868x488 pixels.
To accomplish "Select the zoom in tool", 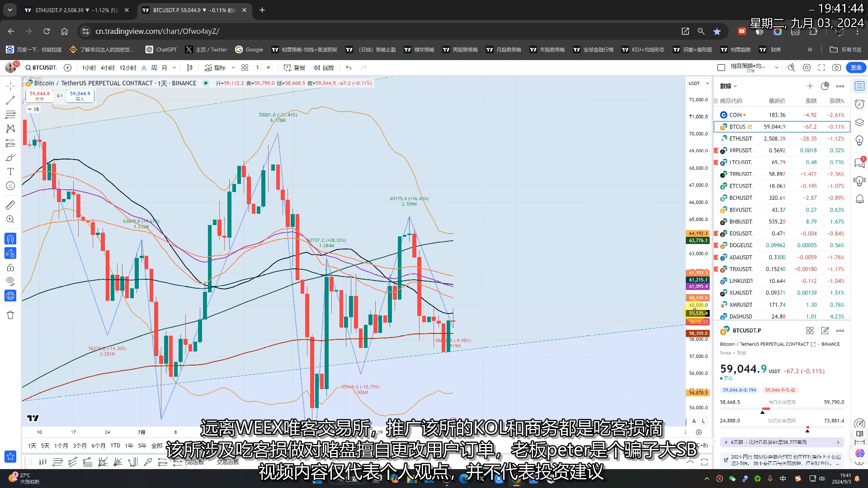I will [x=10, y=220].
